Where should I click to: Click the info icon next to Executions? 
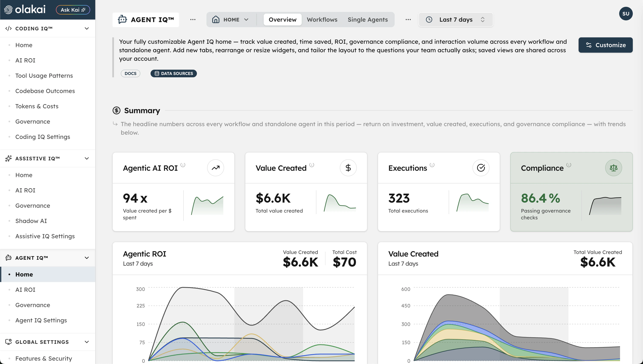coord(432,165)
